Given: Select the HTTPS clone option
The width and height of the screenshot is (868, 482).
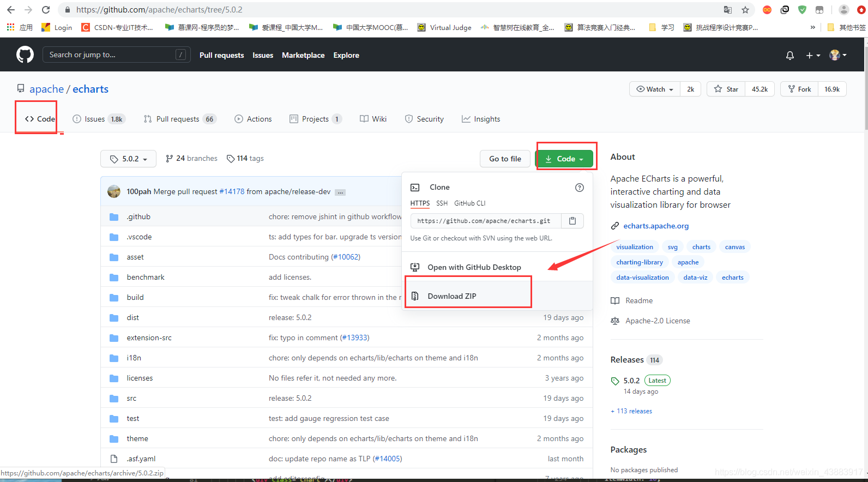Looking at the screenshot, I should coord(420,203).
